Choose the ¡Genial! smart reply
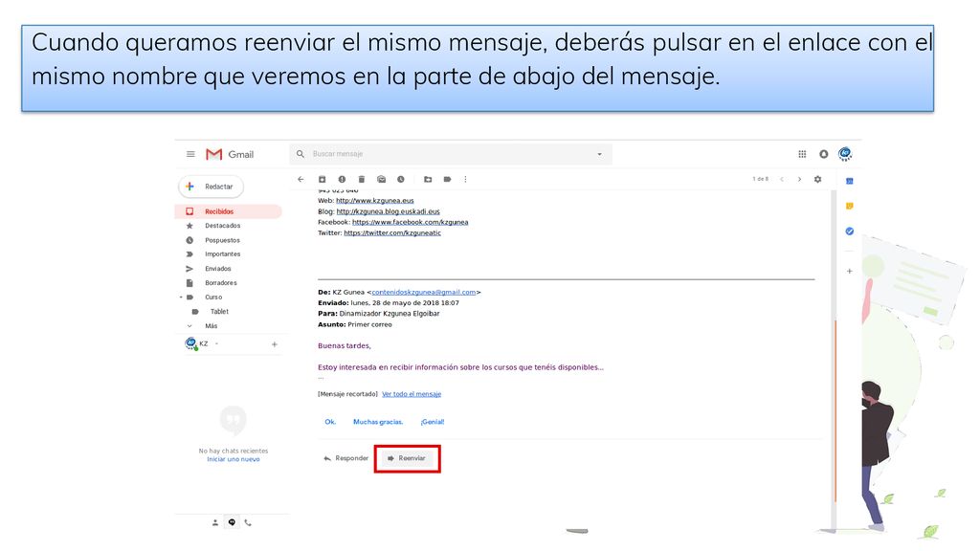Viewport: 980px width, 551px height. (433, 422)
